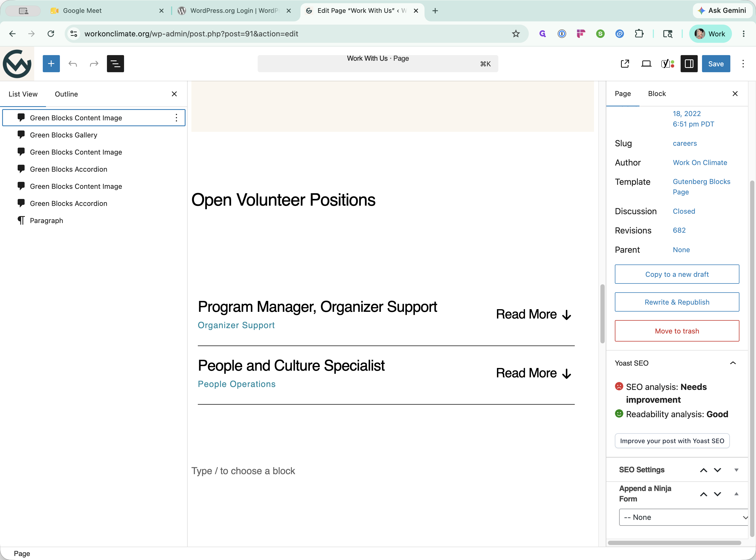Save the page
The height and width of the screenshot is (560, 756).
716,64
